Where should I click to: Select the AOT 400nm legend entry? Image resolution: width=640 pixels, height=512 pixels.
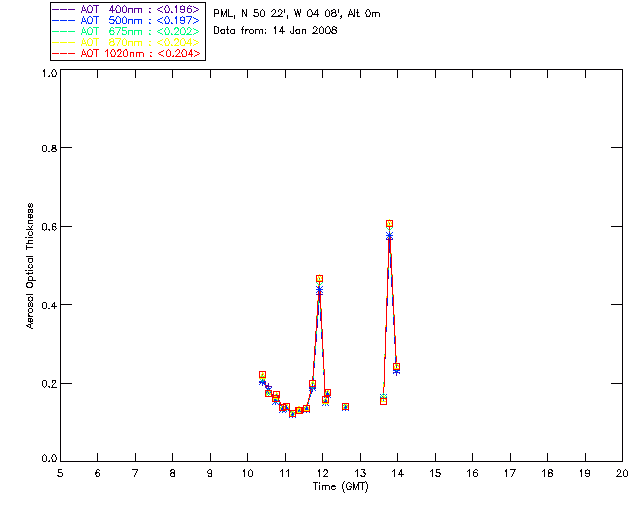[x=127, y=9]
